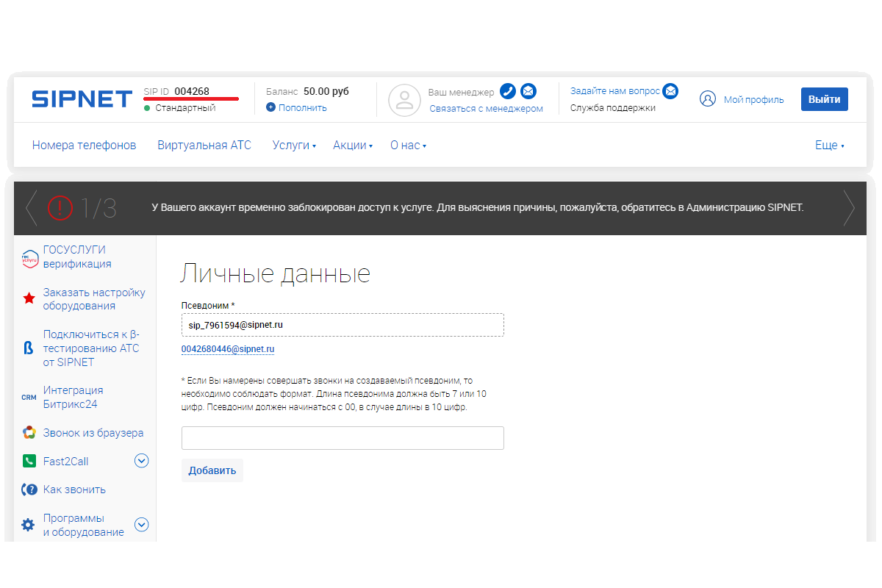Click the green Fast2Call phone icon
This screenshot has height=588, width=882.
click(29, 462)
